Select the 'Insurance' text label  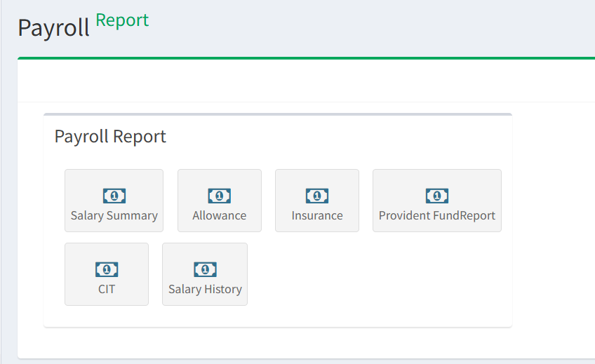pyautogui.click(x=317, y=216)
